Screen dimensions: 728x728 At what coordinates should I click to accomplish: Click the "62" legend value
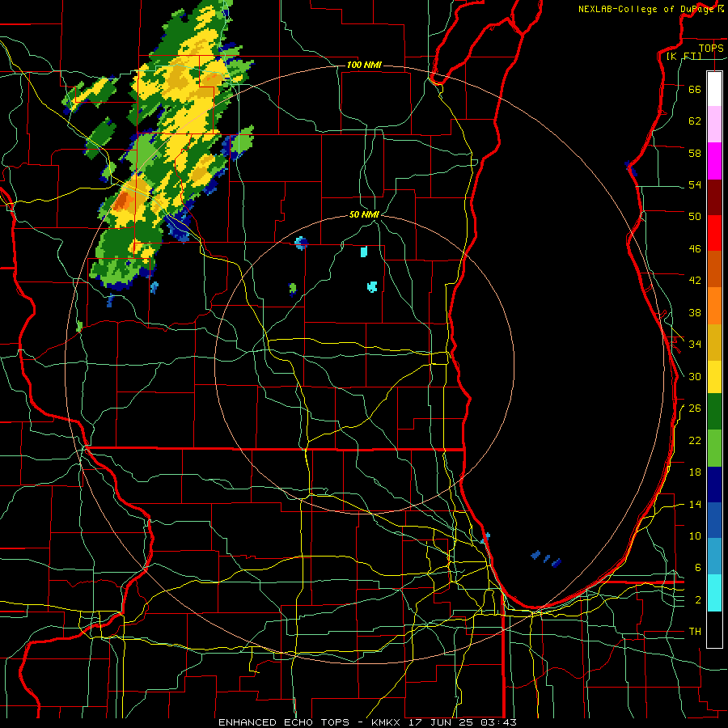point(695,121)
